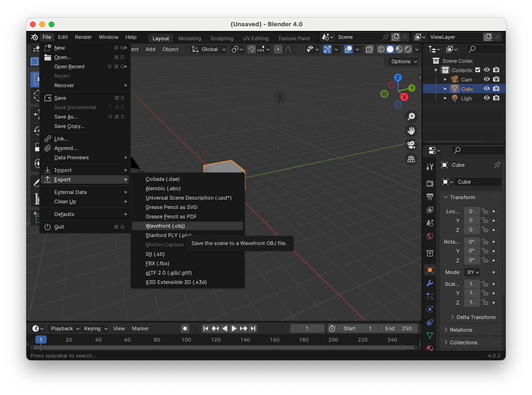Image resolution: width=532 pixels, height=395 pixels.
Task: Open the View Layer properties tab
Action: (430, 210)
